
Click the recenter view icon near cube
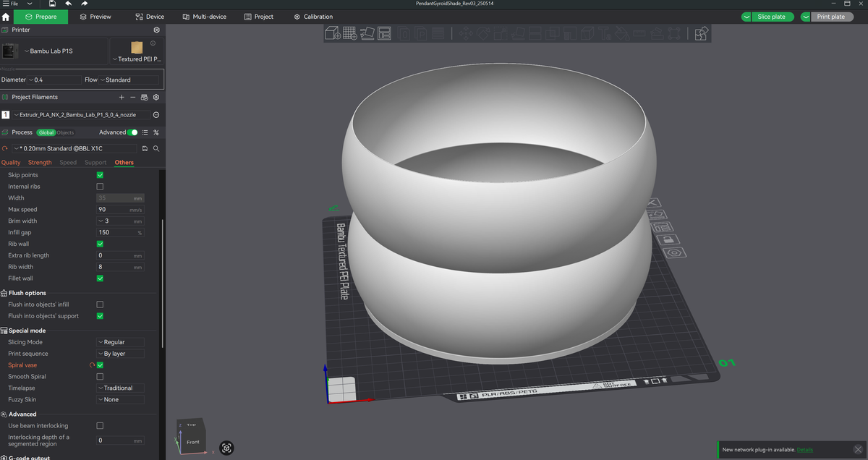point(227,448)
